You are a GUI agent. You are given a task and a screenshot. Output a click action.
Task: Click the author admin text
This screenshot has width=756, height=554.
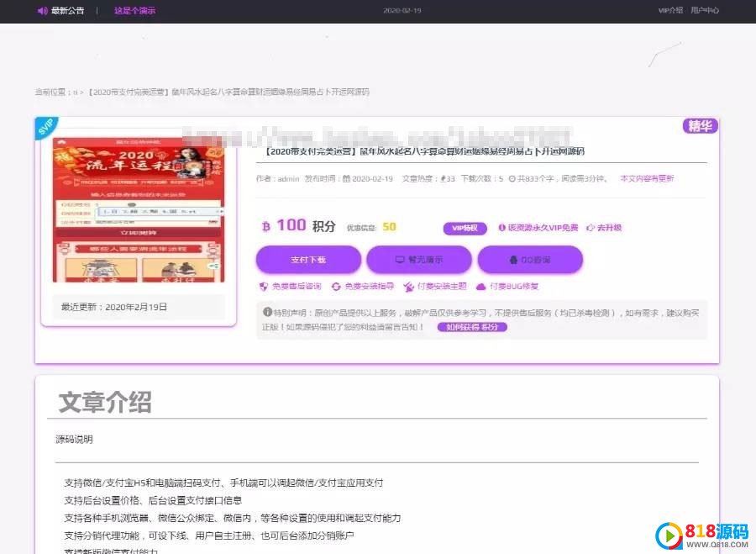click(x=278, y=179)
